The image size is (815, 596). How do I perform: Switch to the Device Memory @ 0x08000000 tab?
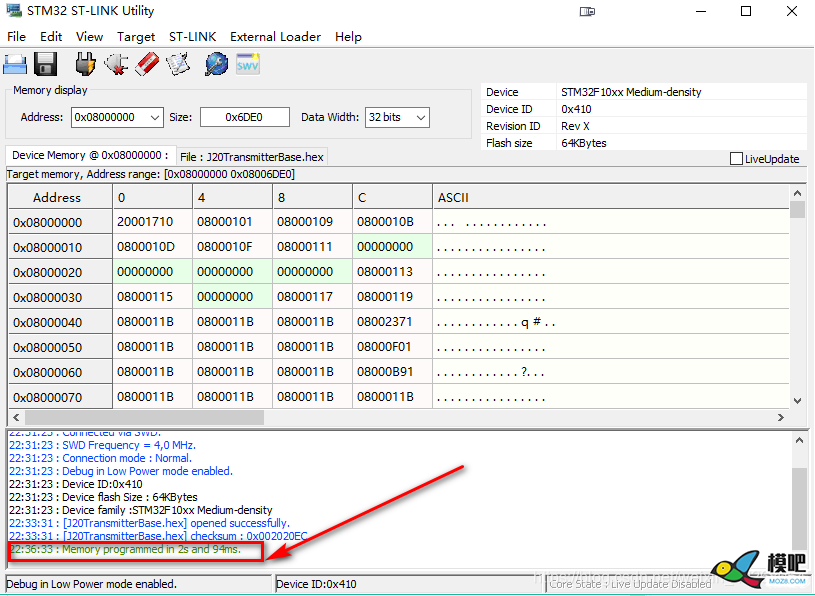90,155
